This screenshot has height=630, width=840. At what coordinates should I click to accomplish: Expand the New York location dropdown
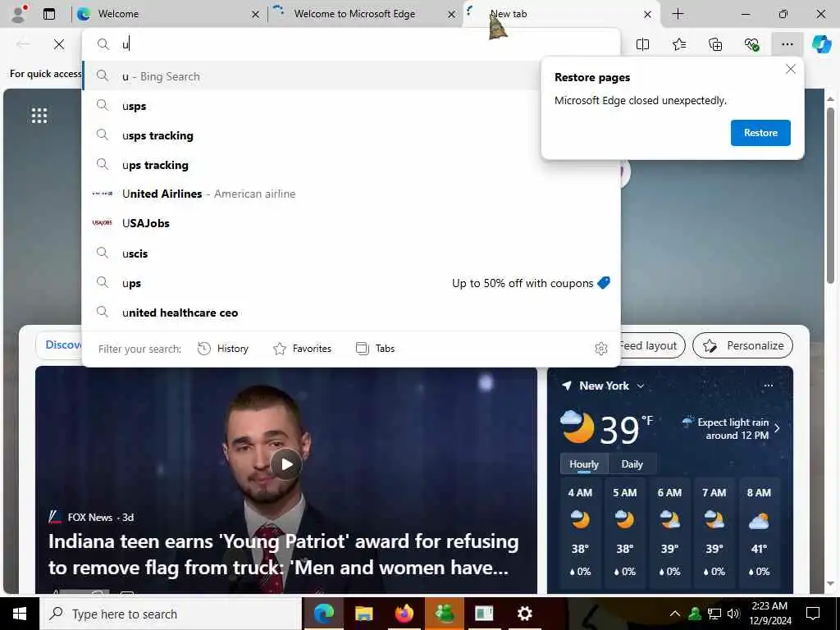click(640, 386)
